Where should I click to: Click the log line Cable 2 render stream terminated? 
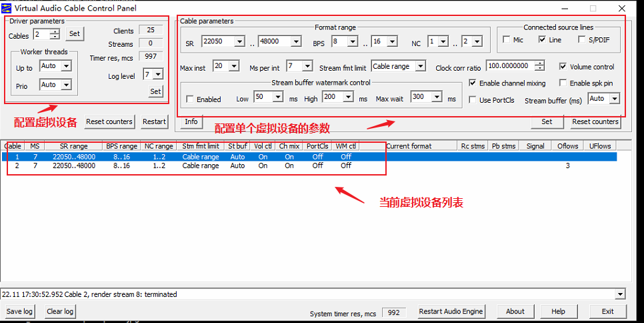click(89, 294)
